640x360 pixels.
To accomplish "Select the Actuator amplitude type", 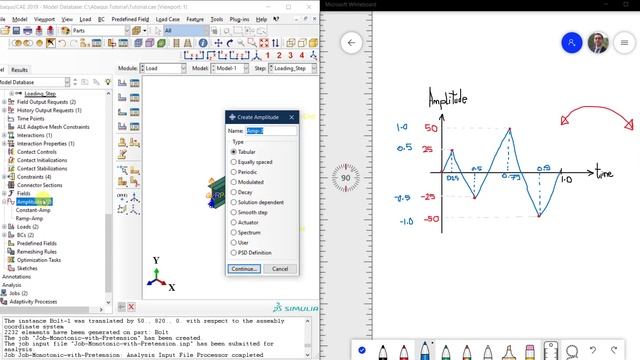I will [244, 222].
